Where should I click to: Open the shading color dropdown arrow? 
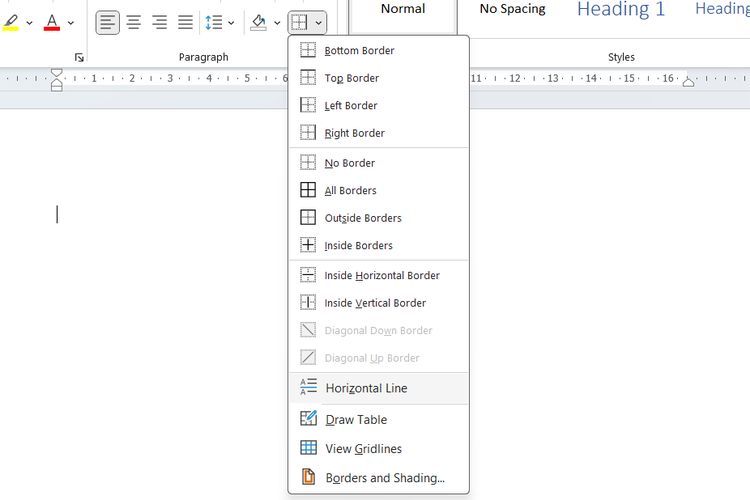(277, 22)
